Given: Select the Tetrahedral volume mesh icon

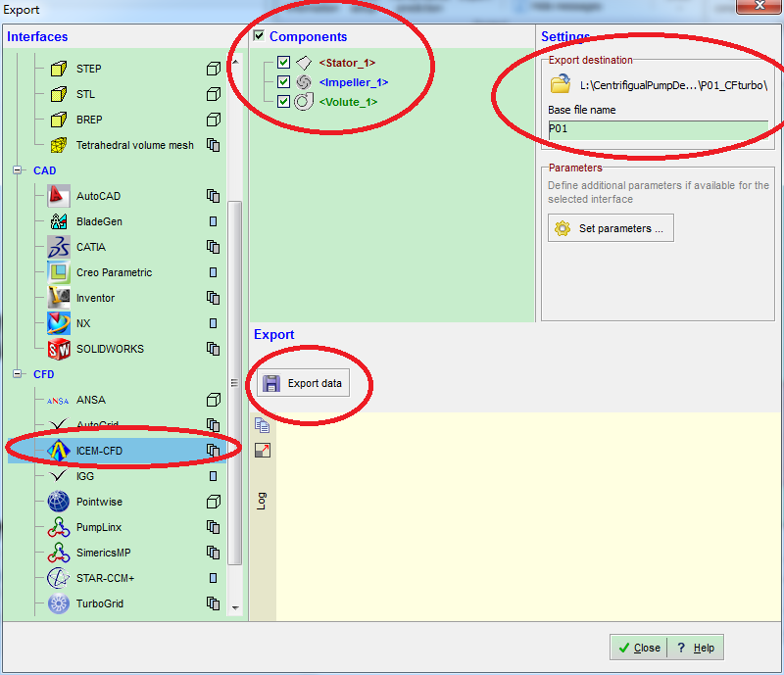Looking at the screenshot, I should point(59,145).
